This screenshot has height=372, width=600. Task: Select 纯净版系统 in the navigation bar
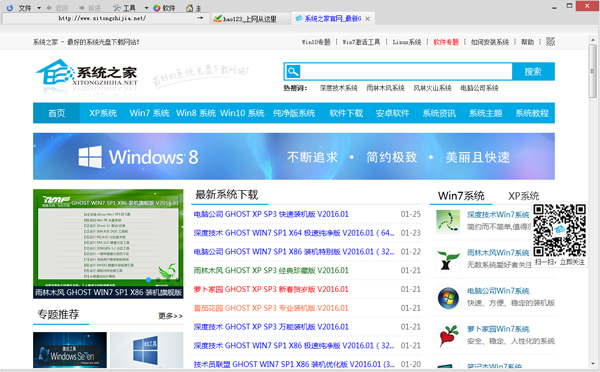(x=294, y=113)
